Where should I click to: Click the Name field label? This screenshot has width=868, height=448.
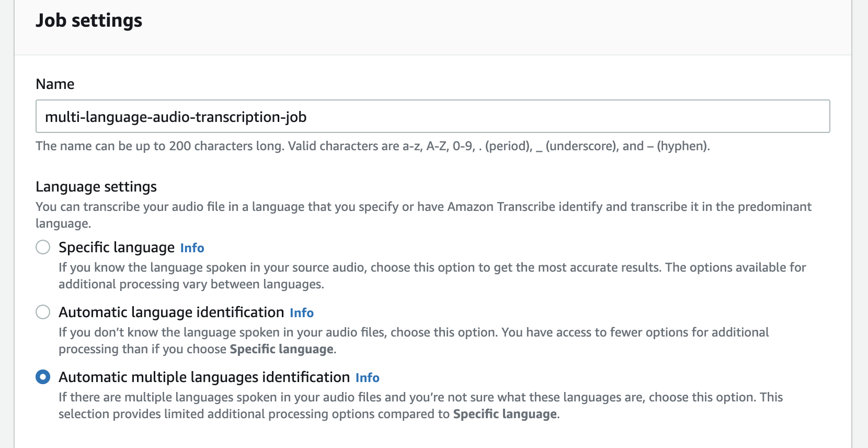click(x=55, y=84)
